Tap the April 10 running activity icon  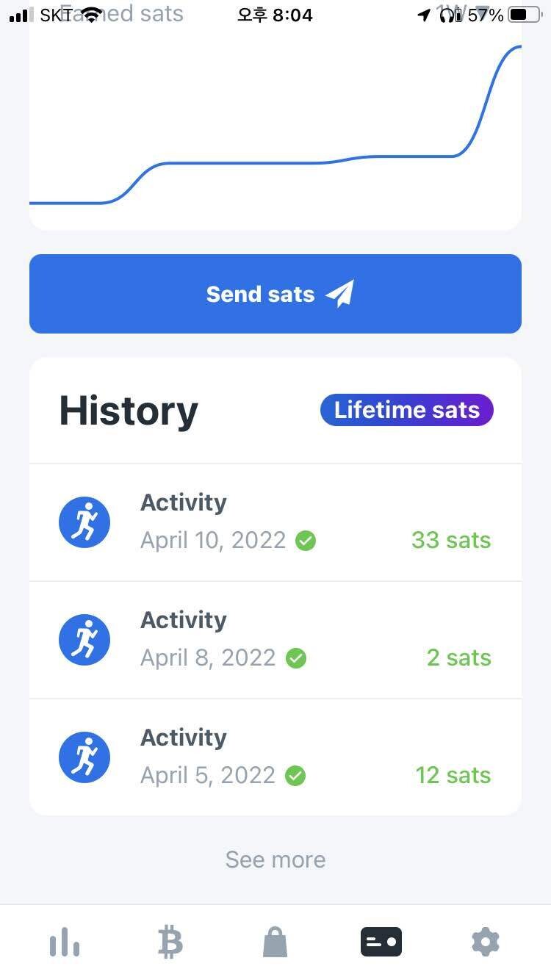click(84, 522)
